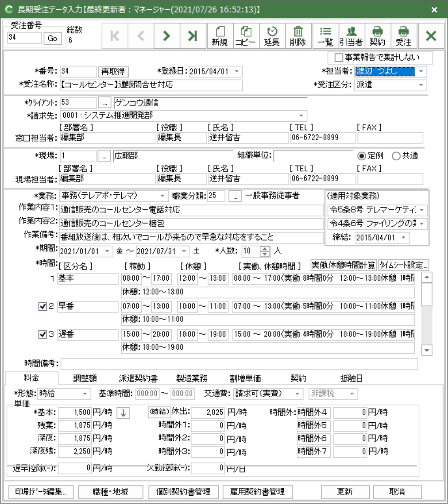The height and width of the screenshot is (504, 448).
Task: Expand the 担当者 dropdown
Action: click(421, 71)
